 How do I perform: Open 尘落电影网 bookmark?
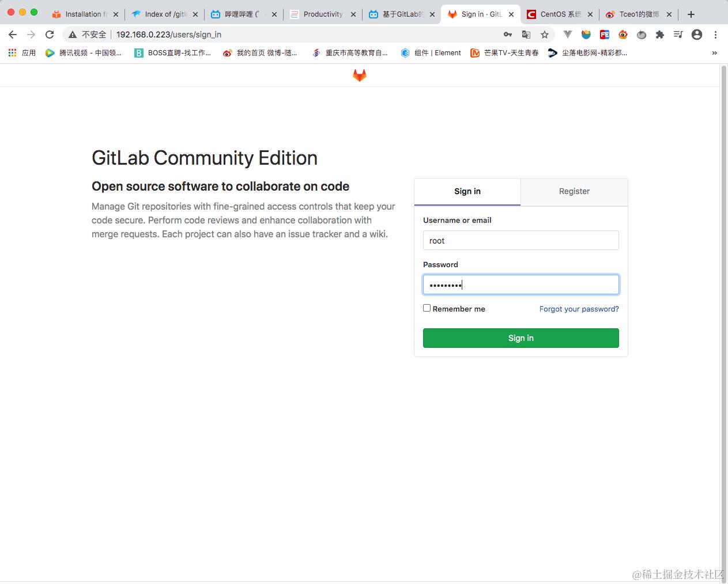pyautogui.click(x=587, y=53)
